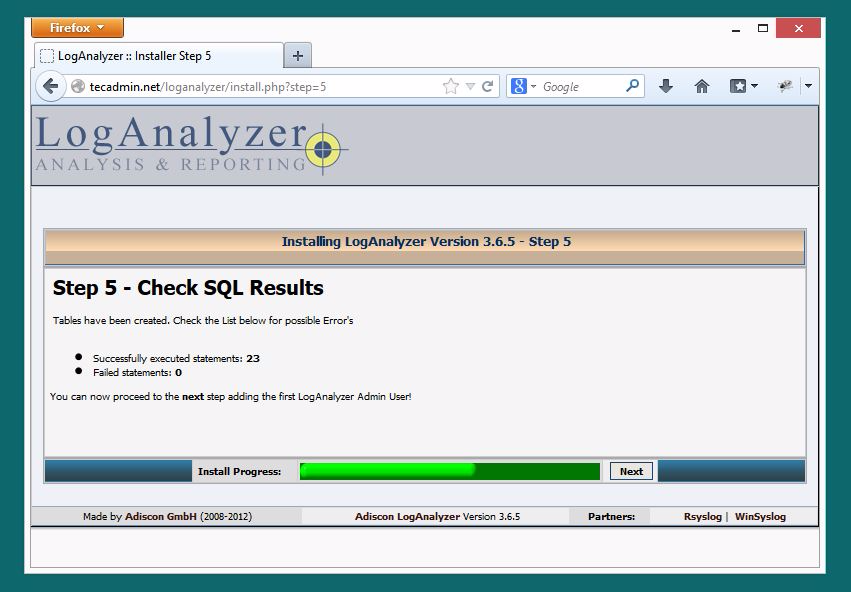This screenshot has width=851, height=592.
Task: Click the globe site identity icon
Action: coord(78,86)
